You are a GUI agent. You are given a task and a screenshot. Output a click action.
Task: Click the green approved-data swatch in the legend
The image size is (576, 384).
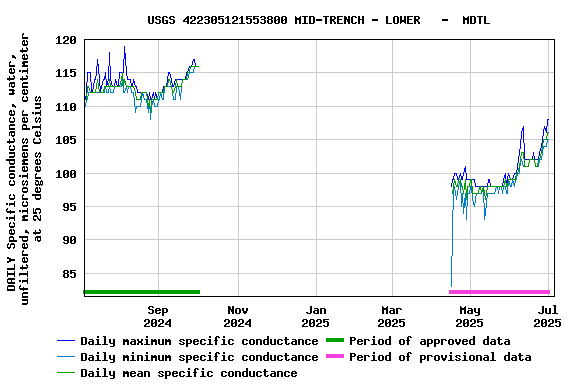point(335,340)
